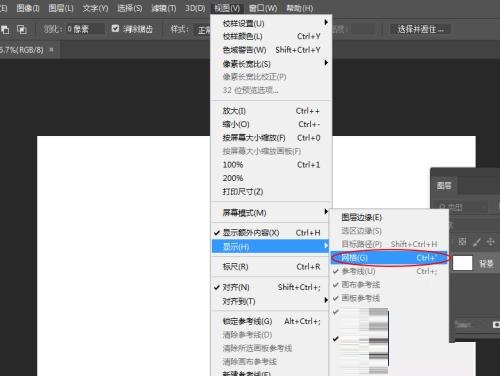Screen dimensions: 500x376
Task: Click lock position move icon in Layers panel
Action: tap(490, 242)
